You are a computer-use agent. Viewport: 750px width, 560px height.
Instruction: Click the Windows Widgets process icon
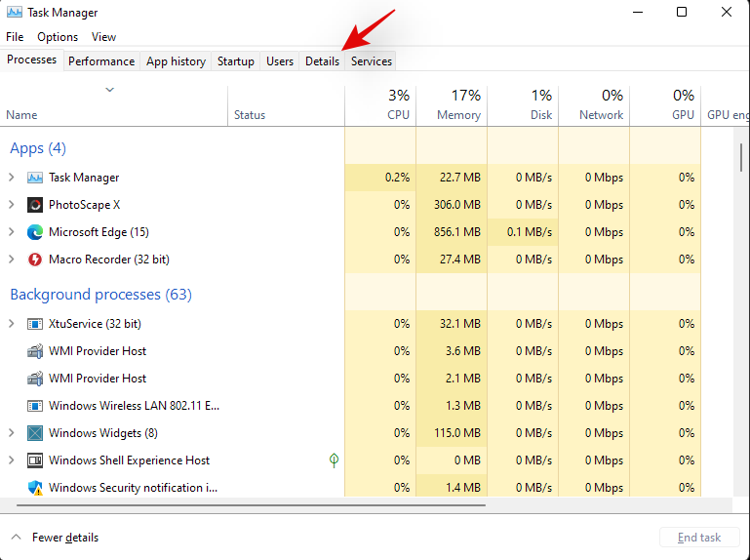click(35, 433)
